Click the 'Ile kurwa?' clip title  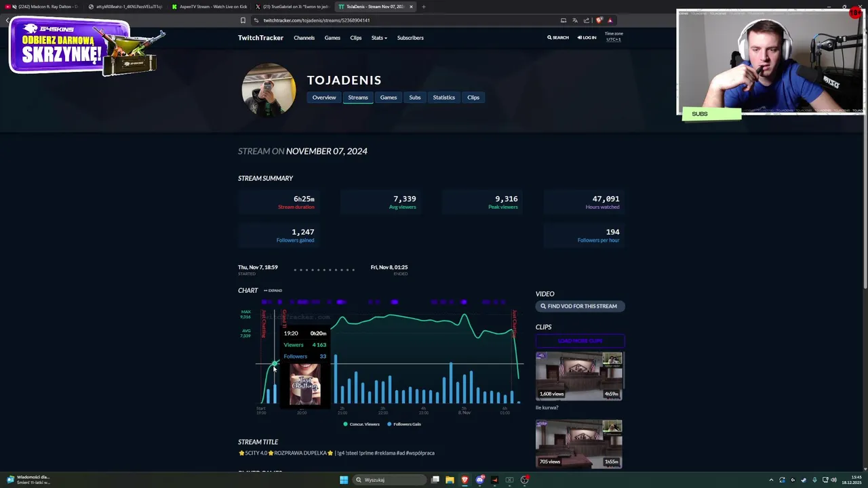(x=547, y=408)
